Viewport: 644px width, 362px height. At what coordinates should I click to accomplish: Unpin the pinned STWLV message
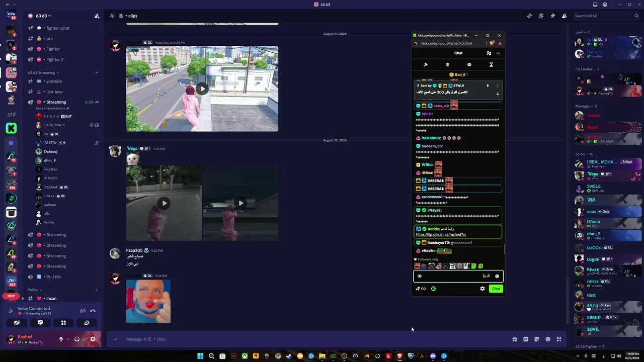pos(488,86)
